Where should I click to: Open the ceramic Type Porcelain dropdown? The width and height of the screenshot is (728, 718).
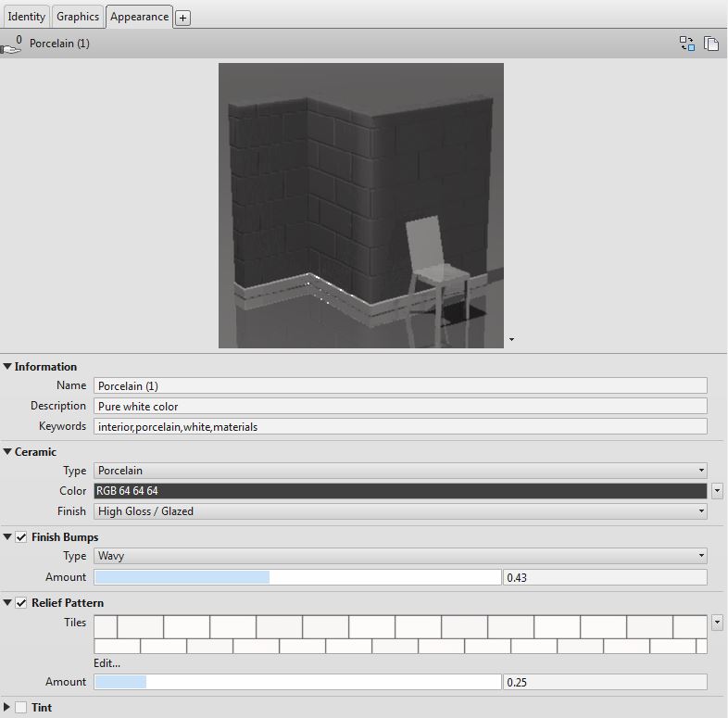tap(400, 471)
